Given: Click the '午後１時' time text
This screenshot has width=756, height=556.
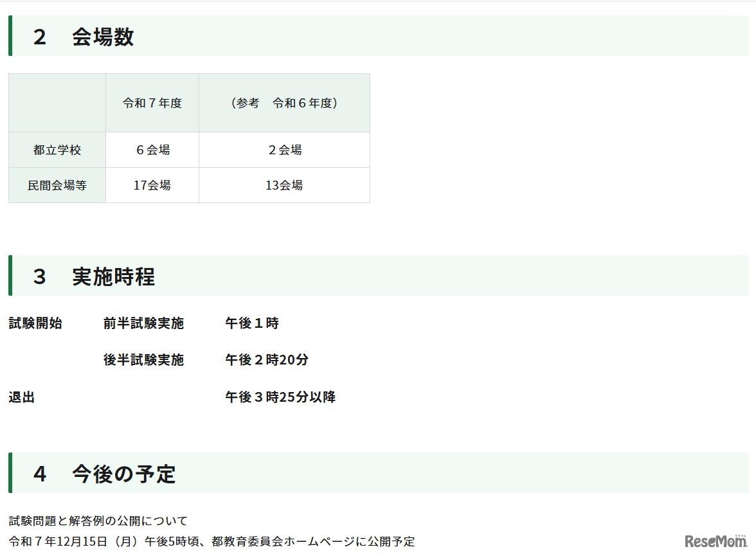Looking at the screenshot, I should pos(252,323).
